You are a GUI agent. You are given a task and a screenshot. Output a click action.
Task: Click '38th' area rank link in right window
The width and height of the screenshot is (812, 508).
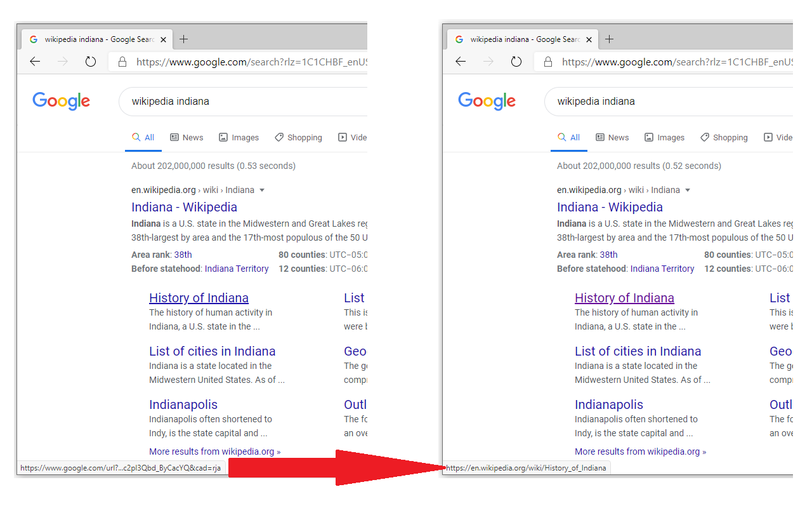608,255
